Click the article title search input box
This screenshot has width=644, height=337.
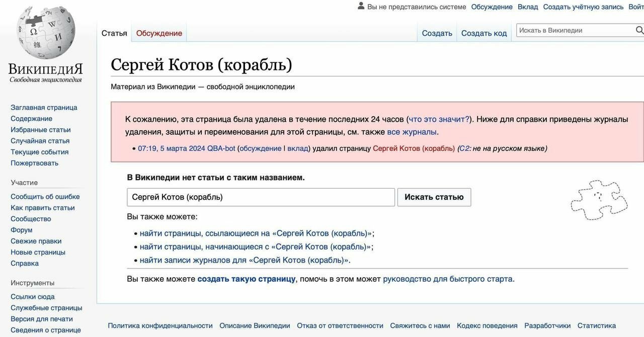pyautogui.click(x=261, y=197)
